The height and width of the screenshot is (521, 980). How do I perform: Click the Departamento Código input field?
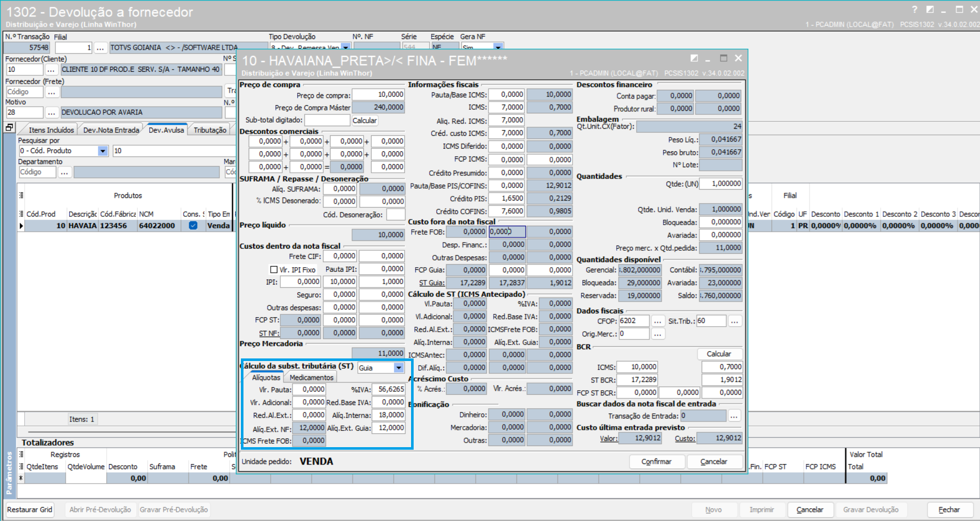(37, 172)
